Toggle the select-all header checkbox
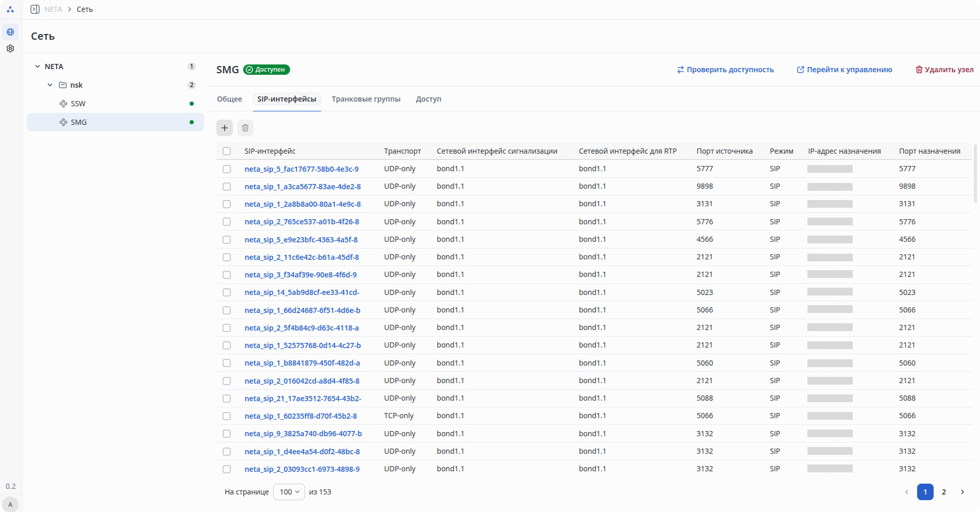The width and height of the screenshot is (980, 512). click(227, 151)
